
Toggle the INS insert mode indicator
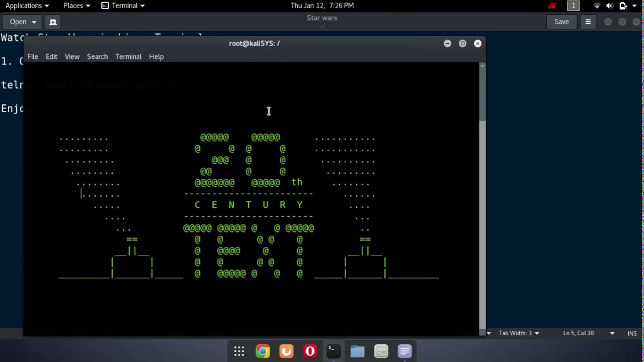(632, 333)
